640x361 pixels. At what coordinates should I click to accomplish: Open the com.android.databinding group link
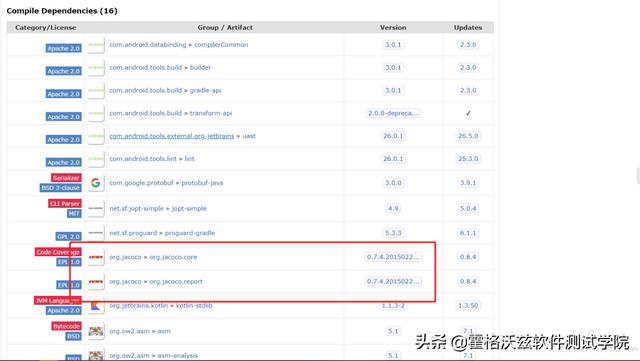click(x=148, y=45)
